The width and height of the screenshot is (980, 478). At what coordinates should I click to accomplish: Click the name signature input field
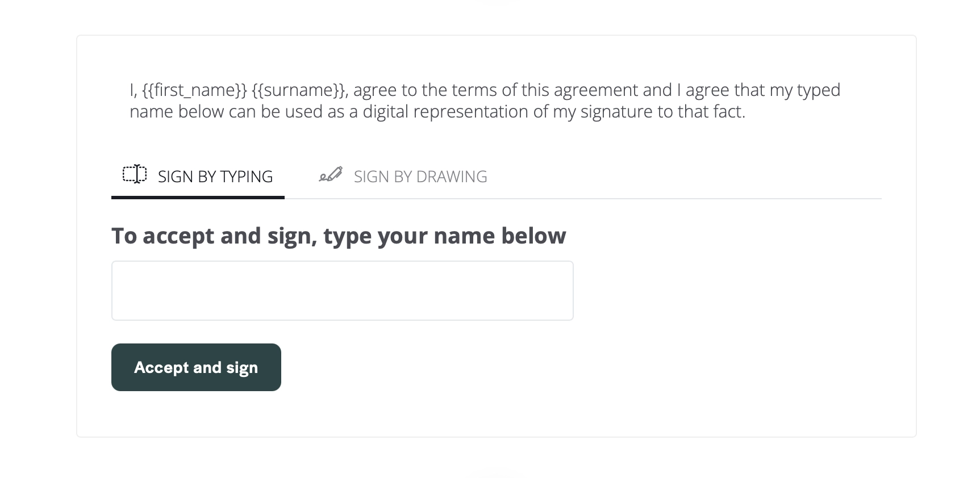(x=342, y=290)
